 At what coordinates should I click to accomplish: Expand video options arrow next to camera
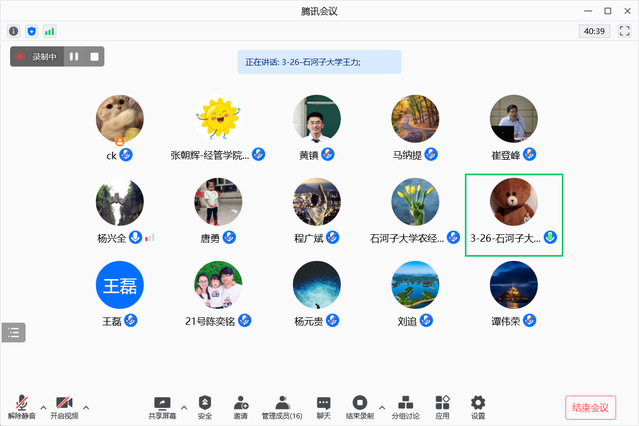tap(86, 407)
